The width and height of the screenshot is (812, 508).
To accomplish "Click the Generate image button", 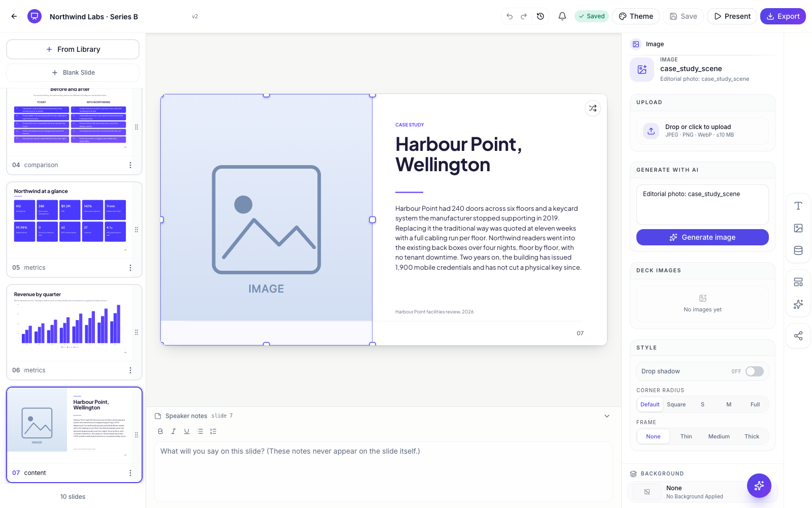I will [702, 237].
